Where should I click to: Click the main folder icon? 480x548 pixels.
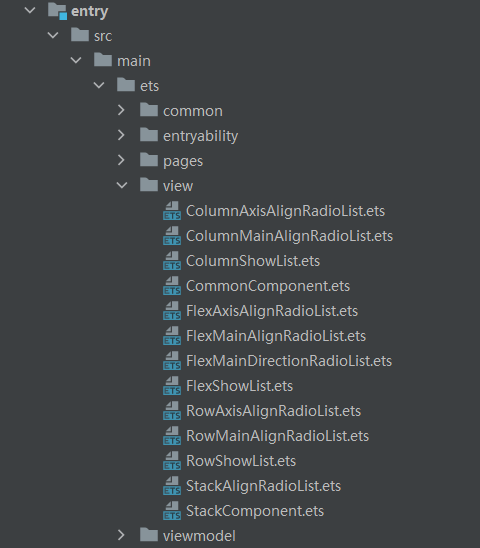click(x=103, y=60)
